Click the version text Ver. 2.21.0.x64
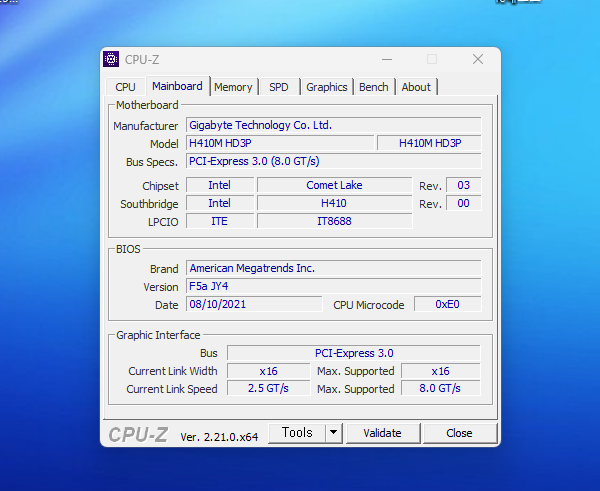Viewport: 600px width, 491px height. tap(219, 437)
